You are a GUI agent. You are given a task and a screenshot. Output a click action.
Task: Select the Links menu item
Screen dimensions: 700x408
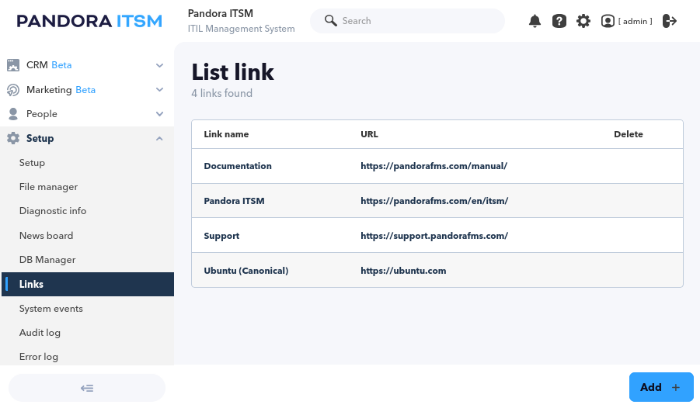tap(88, 284)
